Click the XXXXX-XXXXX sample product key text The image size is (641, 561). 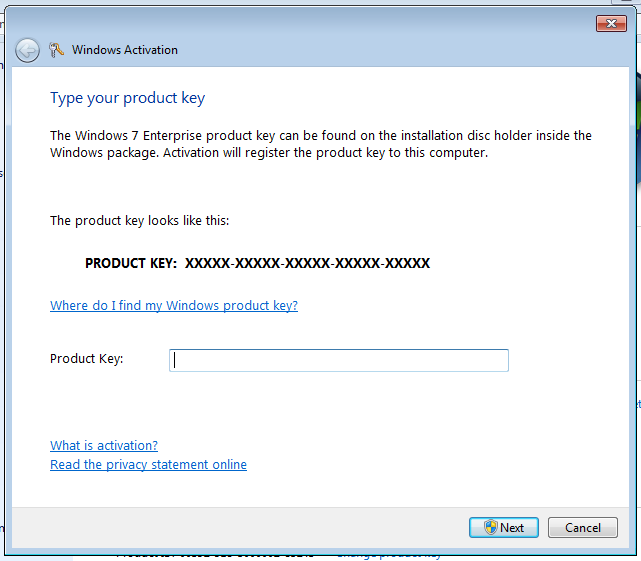pyautogui.click(x=307, y=263)
